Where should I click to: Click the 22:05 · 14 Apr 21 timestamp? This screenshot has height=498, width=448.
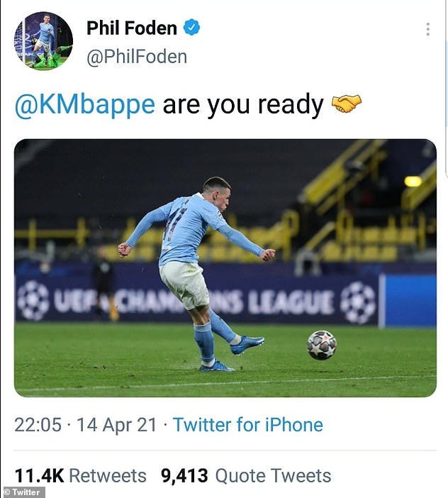tap(86, 425)
